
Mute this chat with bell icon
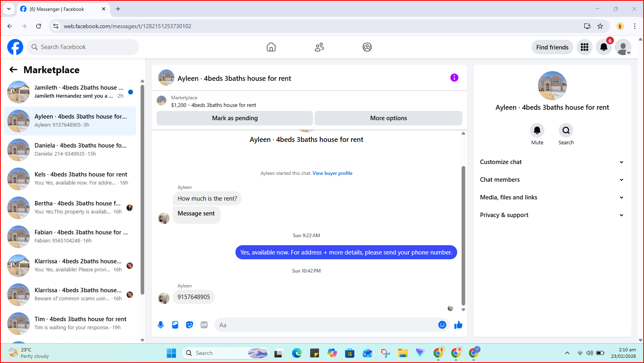coord(537,130)
